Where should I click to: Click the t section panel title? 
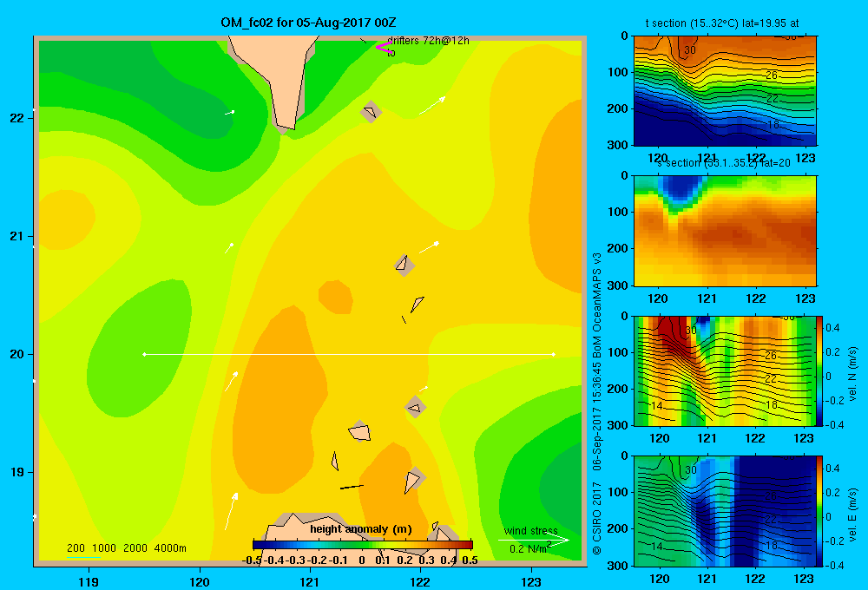click(x=722, y=23)
